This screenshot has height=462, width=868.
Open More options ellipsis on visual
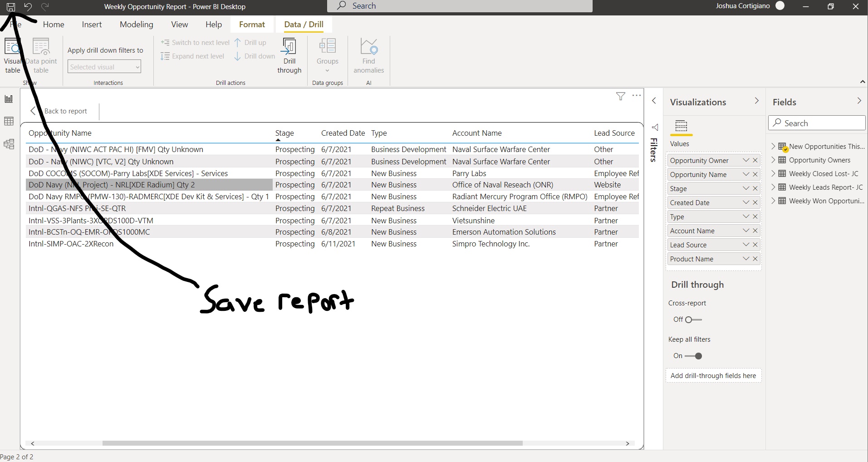point(637,95)
